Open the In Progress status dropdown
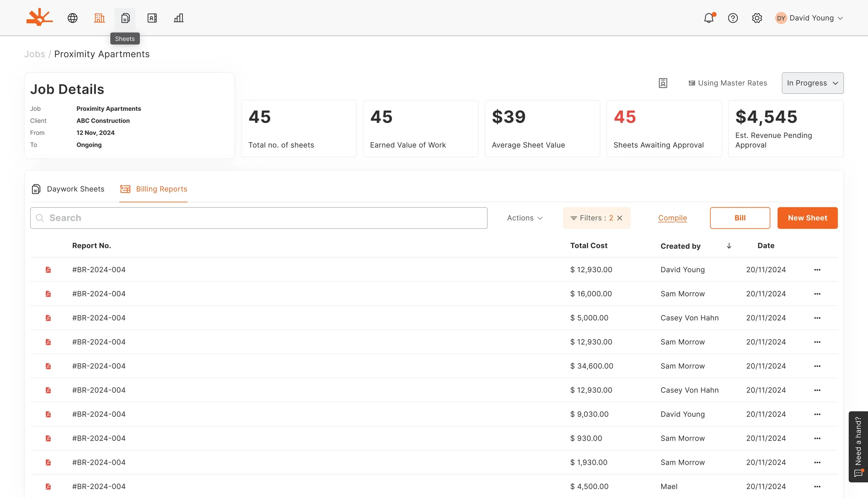 pyautogui.click(x=812, y=83)
